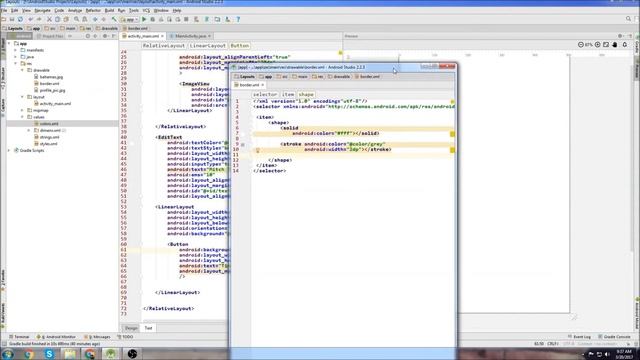Click the Debug app toolbar icon

(x=153, y=19)
